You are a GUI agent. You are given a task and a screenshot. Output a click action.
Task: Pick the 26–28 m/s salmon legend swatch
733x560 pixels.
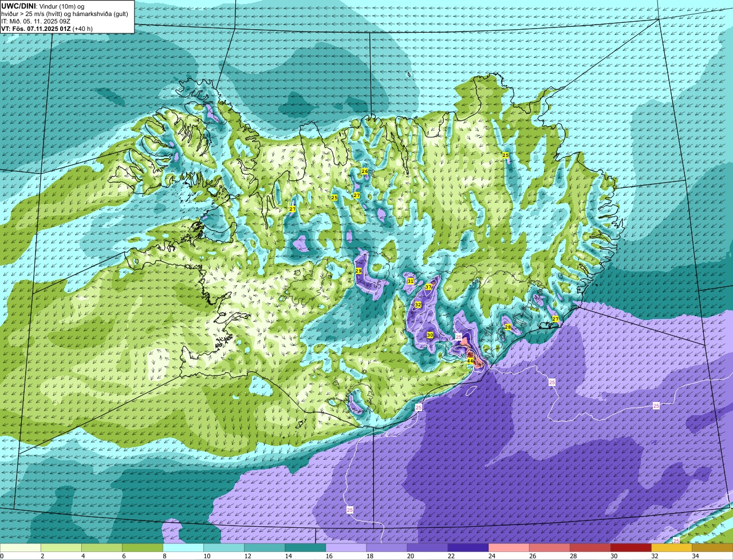[549, 548]
